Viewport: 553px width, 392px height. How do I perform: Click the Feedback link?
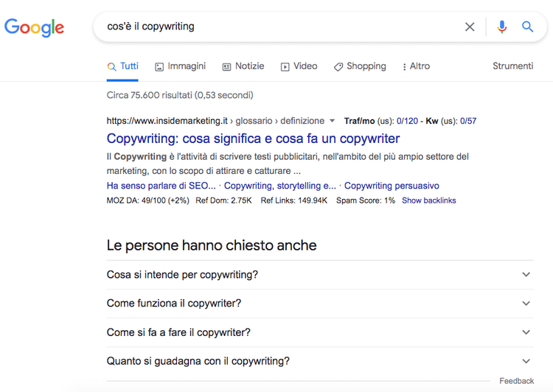coord(516,381)
